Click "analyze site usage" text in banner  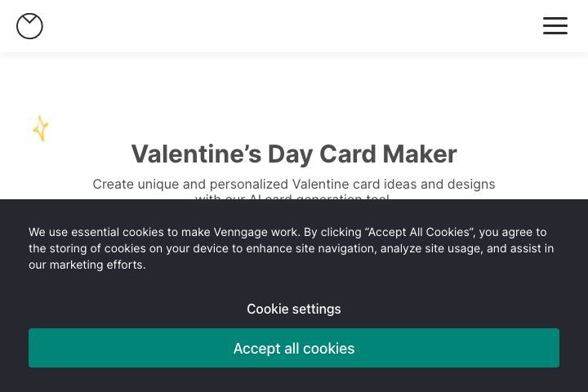pos(431,249)
